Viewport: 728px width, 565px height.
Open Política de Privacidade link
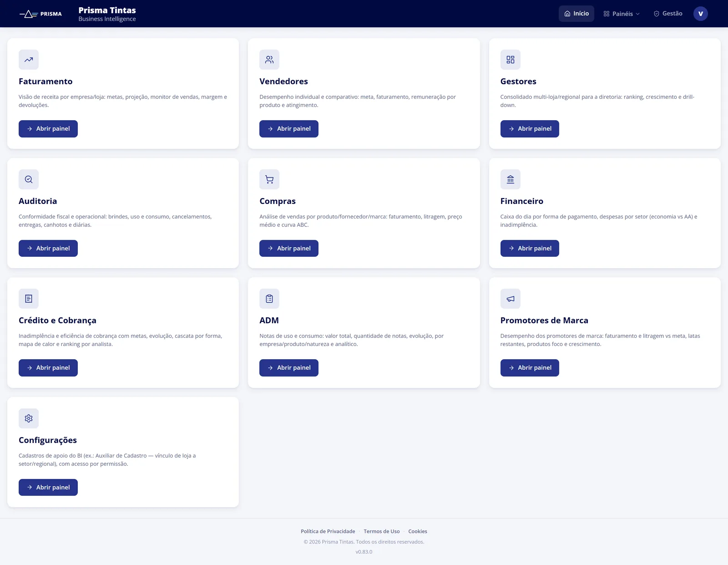[x=328, y=531]
